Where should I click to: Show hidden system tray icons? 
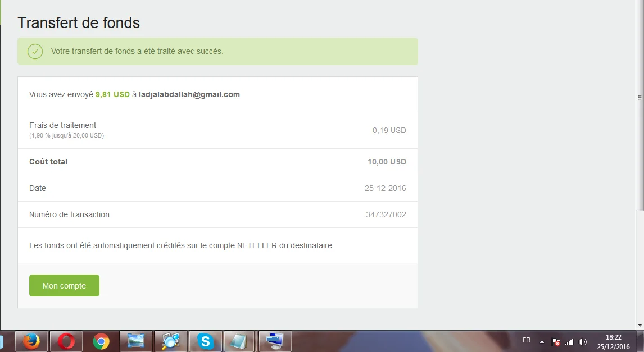click(542, 341)
